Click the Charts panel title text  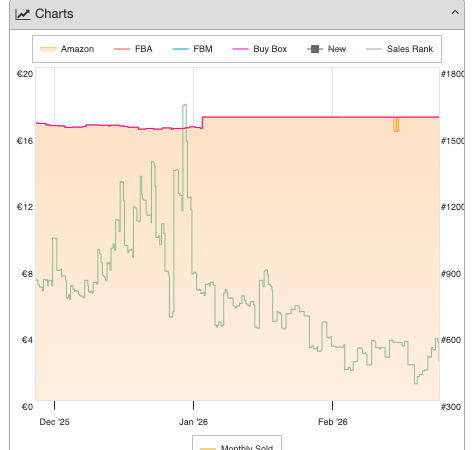[54, 14]
